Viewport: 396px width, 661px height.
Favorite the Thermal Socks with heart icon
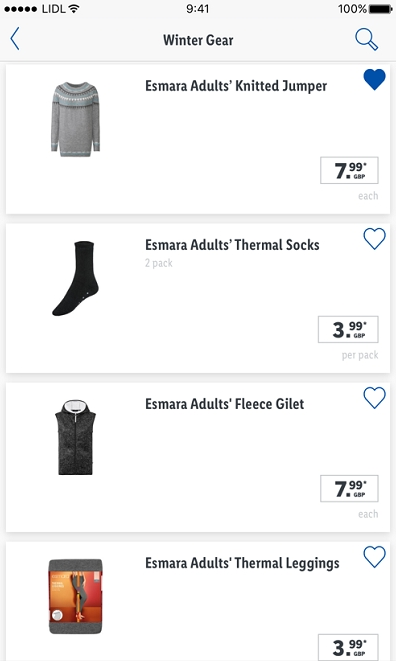click(374, 239)
